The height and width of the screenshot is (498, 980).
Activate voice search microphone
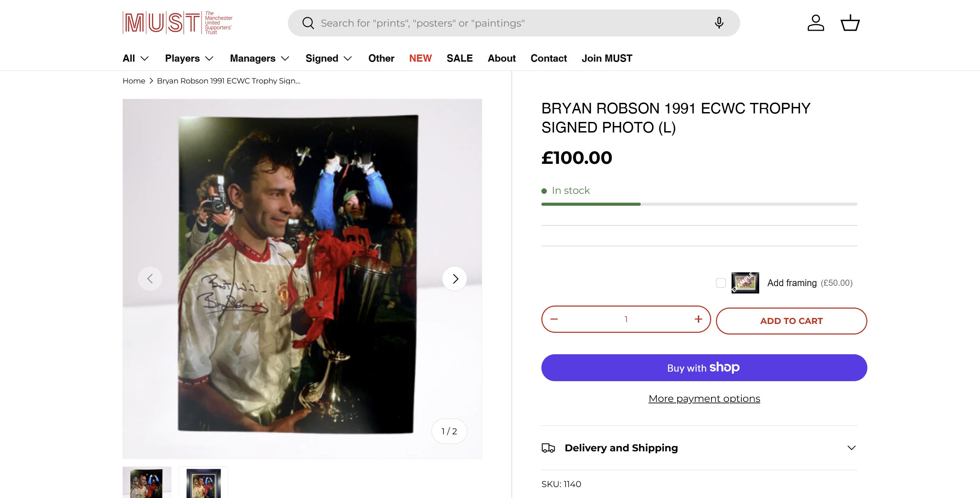(719, 23)
